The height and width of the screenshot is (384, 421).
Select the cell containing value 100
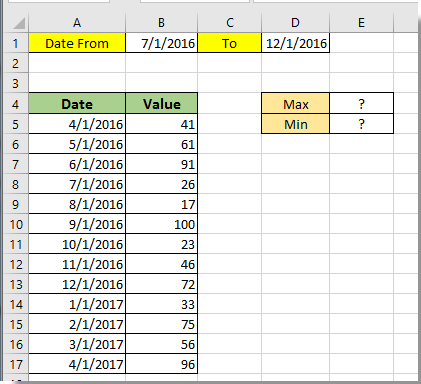tap(161, 224)
